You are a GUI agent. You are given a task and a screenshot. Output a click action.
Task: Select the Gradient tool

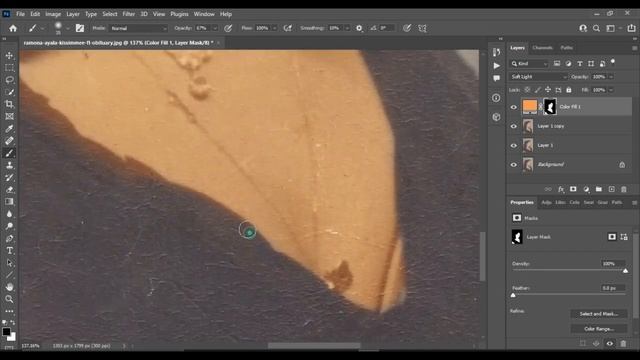(x=9, y=202)
